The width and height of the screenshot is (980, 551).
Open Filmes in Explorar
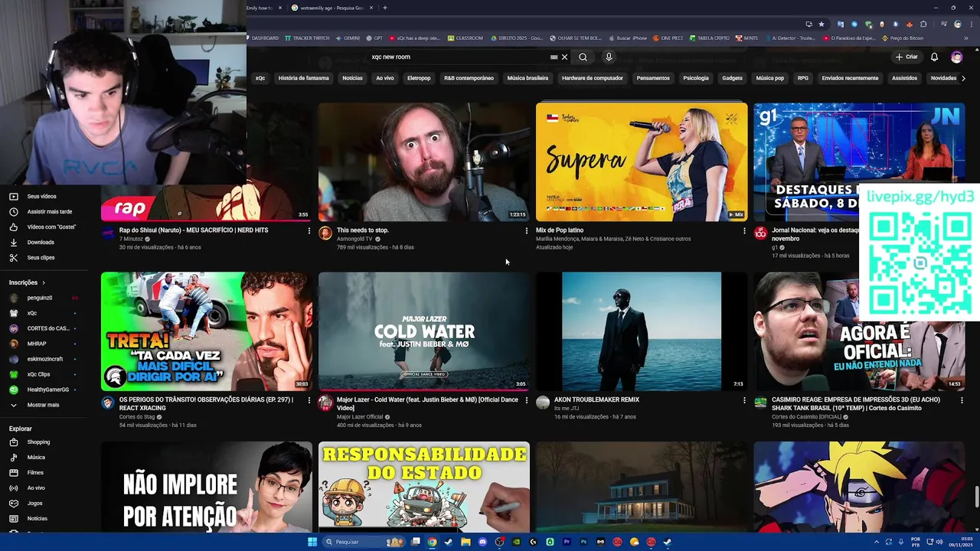(35, 473)
